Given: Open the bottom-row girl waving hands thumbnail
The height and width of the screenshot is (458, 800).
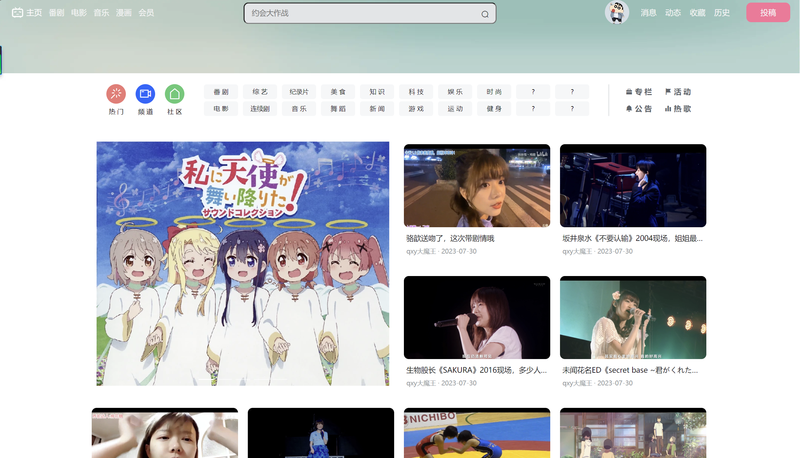Looking at the screenshot, I should [x=165, y=433].
